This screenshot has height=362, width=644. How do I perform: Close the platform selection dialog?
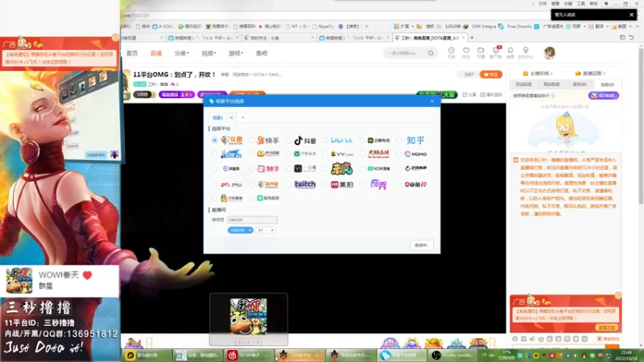pos(431,101)
